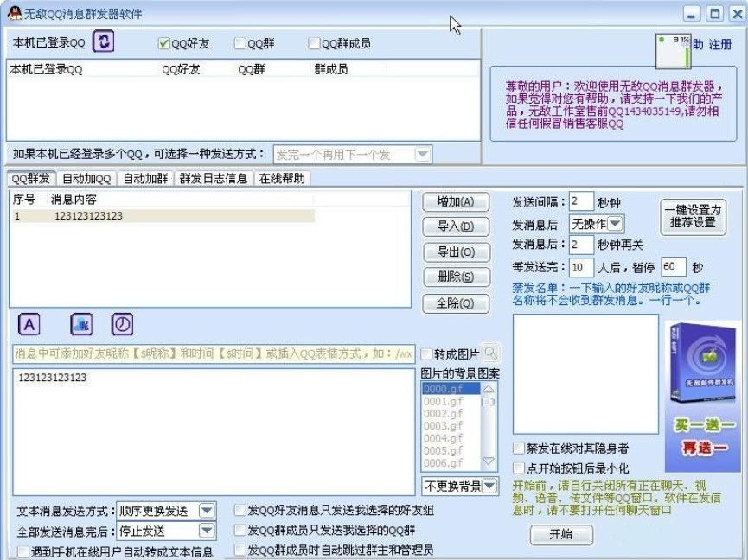Toggle the 转成图片 checkbox
This screenshot has width=748, height=560.
point(426,354)
